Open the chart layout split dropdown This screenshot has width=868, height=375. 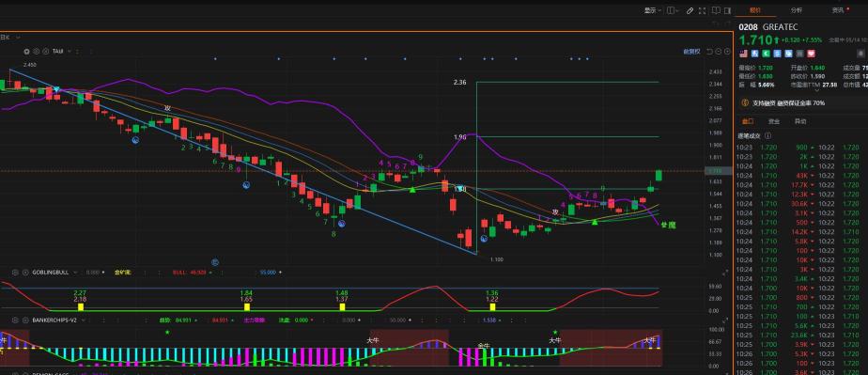674,10
